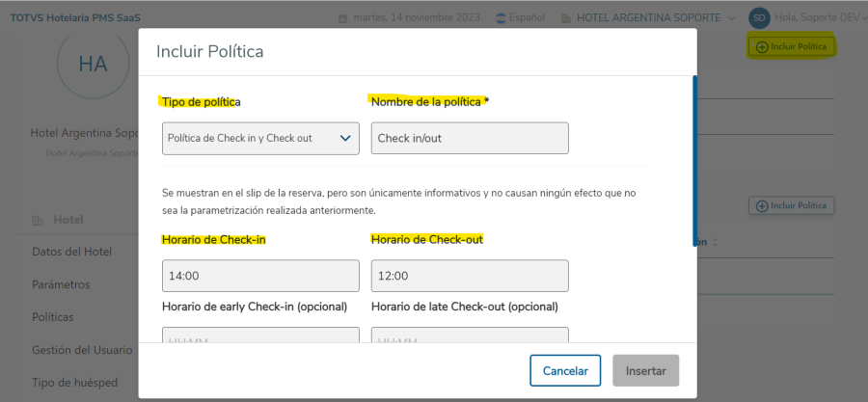
Task: Navigate to Gestión del Usuario
Action: pos(82,349)
